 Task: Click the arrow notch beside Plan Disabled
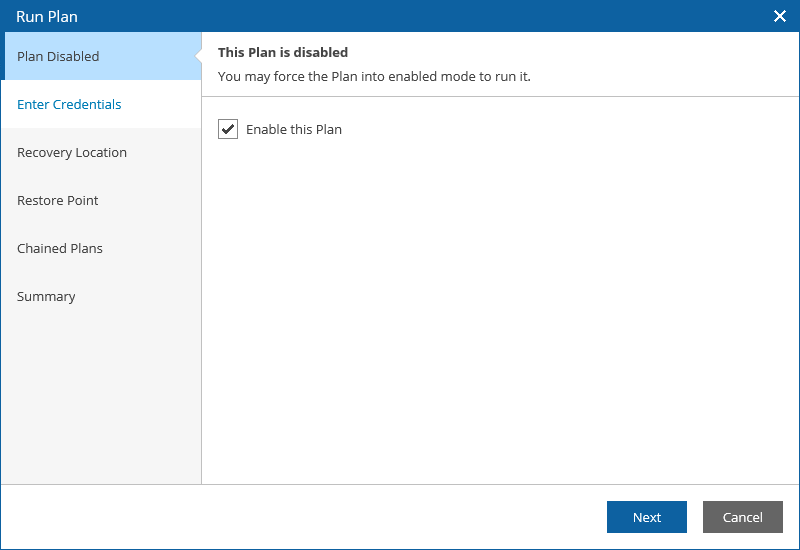pyautogui.click(x=198, y=56)
